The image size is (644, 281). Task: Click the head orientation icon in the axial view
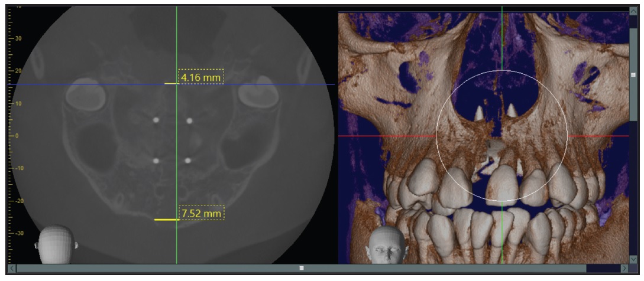[x=56, y=244]
